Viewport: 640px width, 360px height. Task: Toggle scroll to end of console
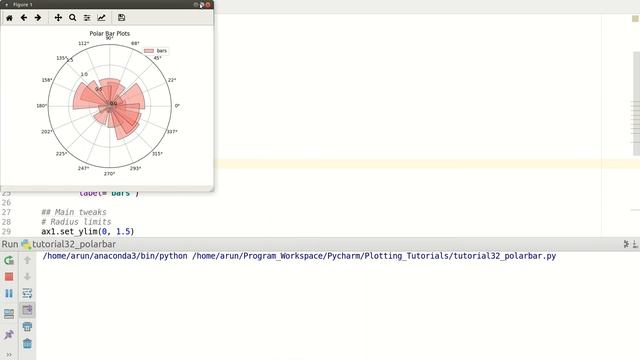pyautogui.click(x=27, y=310)
